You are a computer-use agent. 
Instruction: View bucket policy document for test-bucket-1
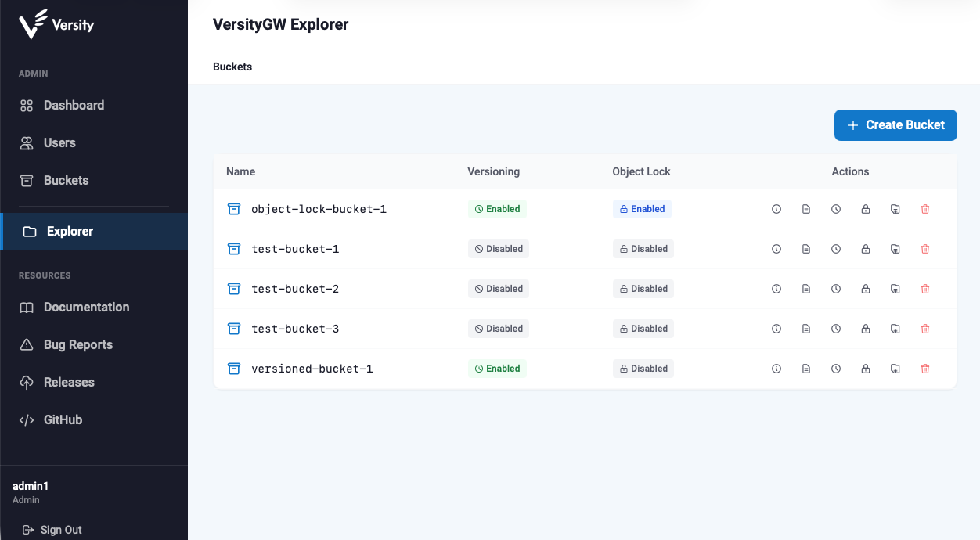(806, 249)
